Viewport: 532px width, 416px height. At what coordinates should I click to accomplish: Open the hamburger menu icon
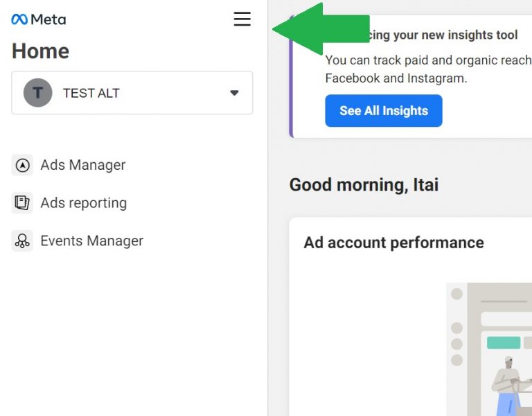(x=242, y=19)
